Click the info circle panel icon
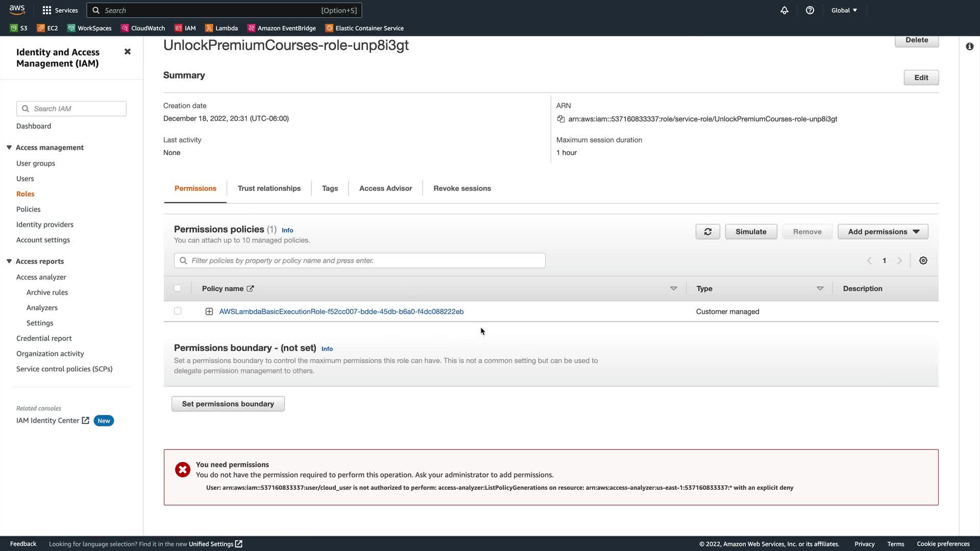The height and width of the screenshot is (551, 980). (x=969, y=46)
